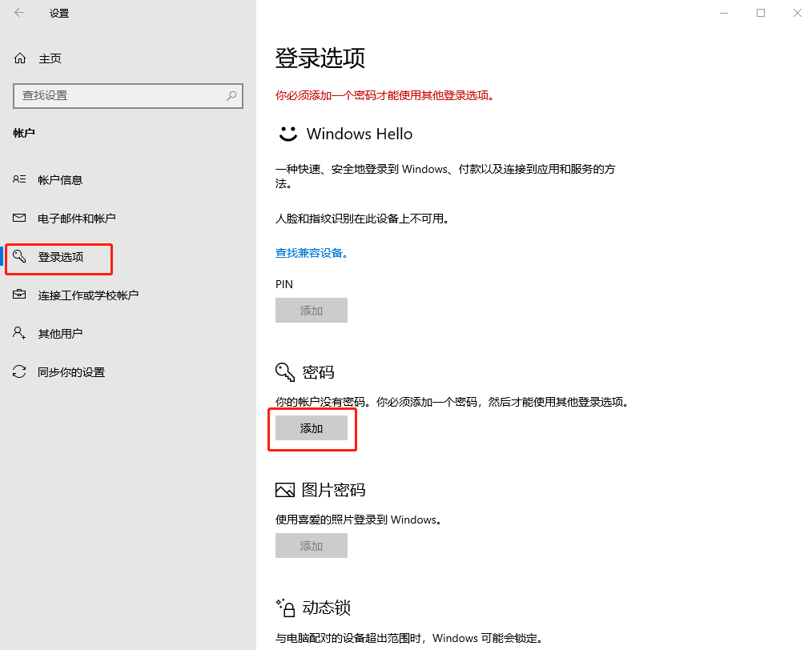Click the 添加 button under PIN
This screenshot has height=650, width=812.
coord(312,310)
